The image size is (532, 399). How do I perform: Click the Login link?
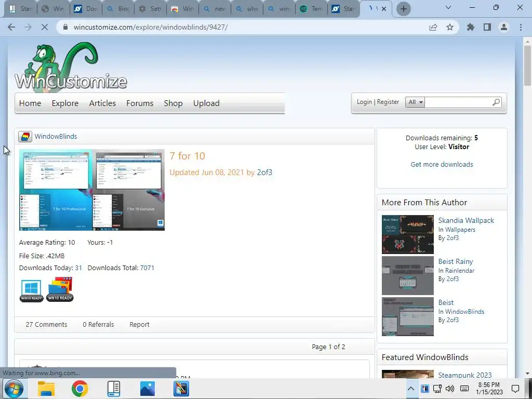(x=364, y=102)
